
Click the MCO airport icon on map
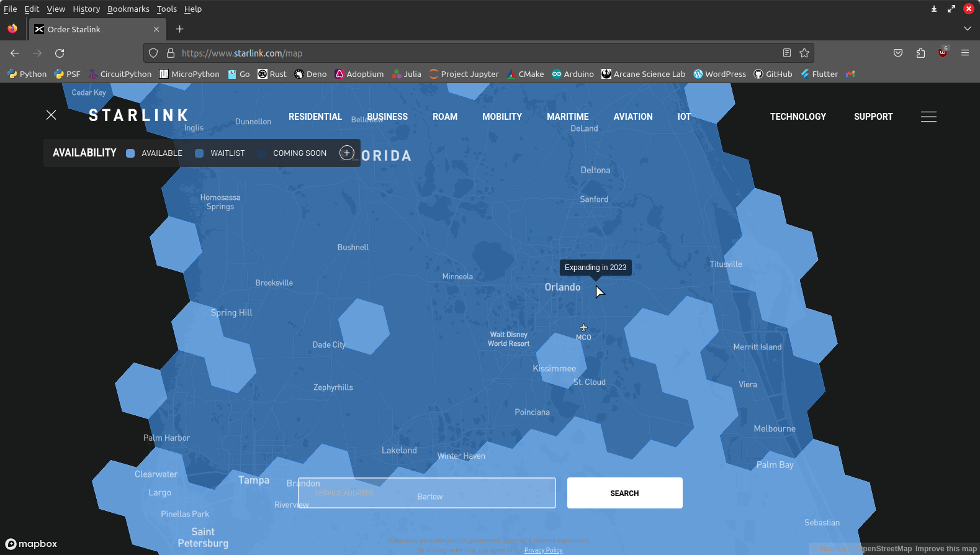coord(583,328)
